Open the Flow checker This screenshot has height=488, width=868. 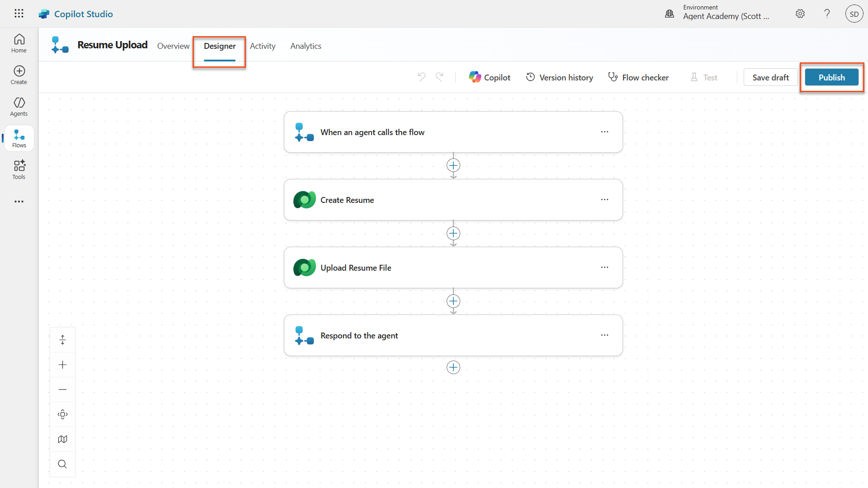[638, 77]
